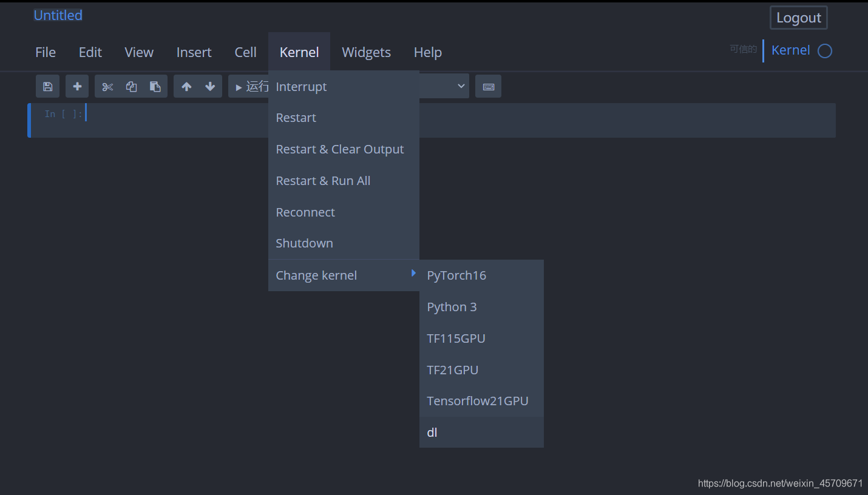Open the Insert menu
This screenshot has height=495, width=868.
point(194,52)
